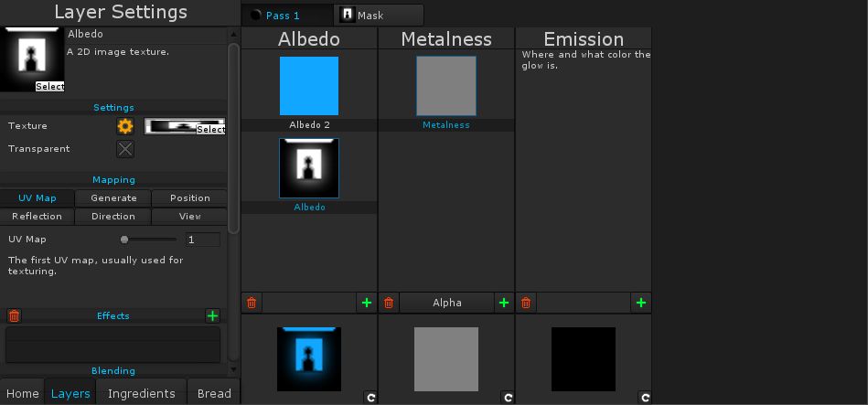Open the Alpha dropdown under Metalness
The height and width of the screenshot is (405, 868).
pyautogui.click(x=447, y=303)
